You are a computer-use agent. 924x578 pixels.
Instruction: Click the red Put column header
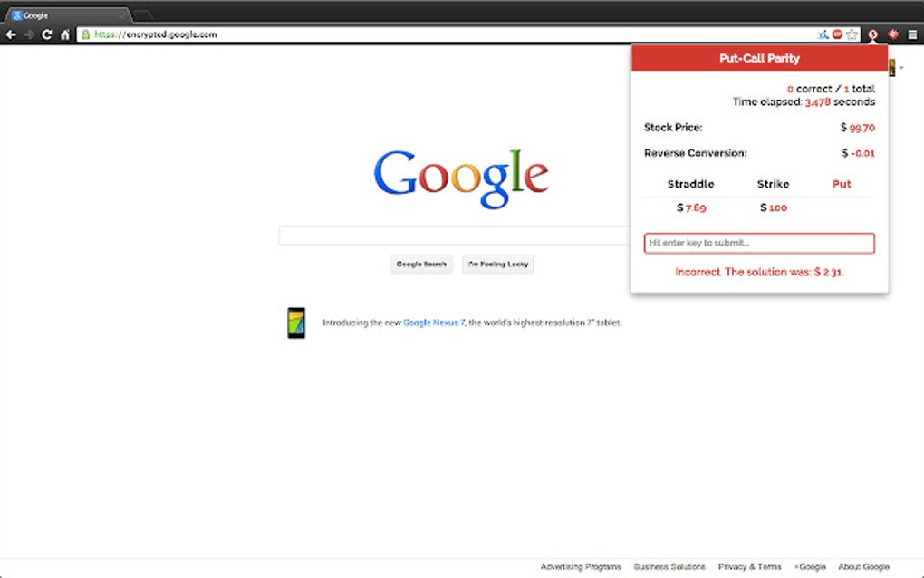[842, 185]
